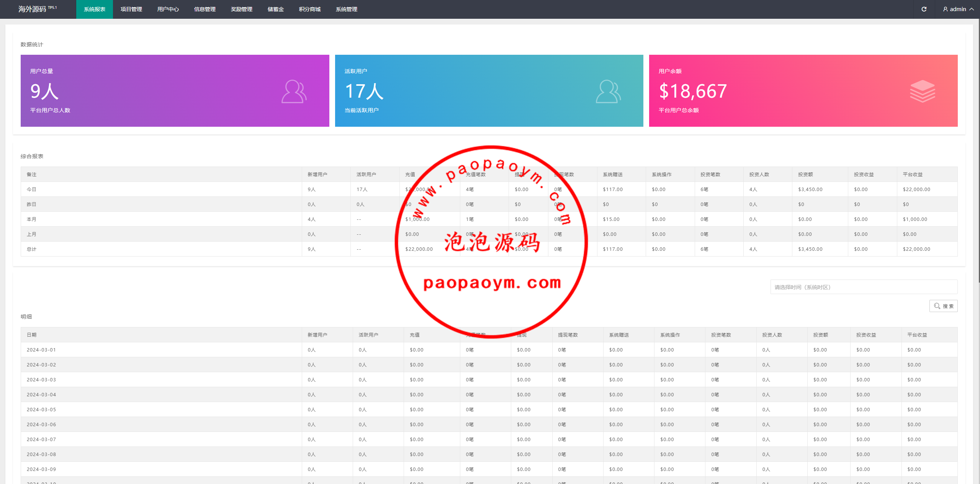
Task: Click $3,450.00 in the 今日 row
Action: pyautogui.click(x=810, y=189)
